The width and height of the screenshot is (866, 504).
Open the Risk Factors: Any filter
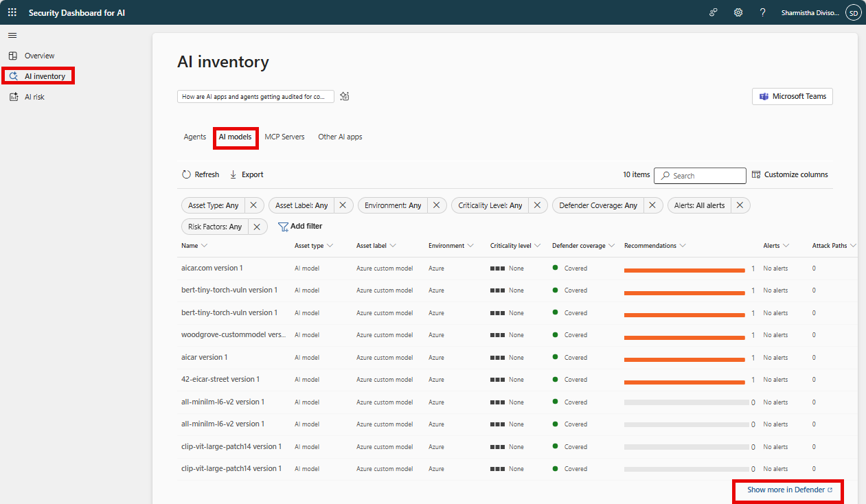point(215,227)
